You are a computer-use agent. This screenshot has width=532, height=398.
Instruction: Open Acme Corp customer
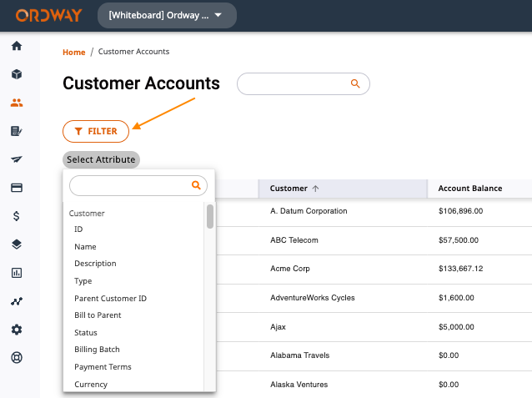point(290,269)
